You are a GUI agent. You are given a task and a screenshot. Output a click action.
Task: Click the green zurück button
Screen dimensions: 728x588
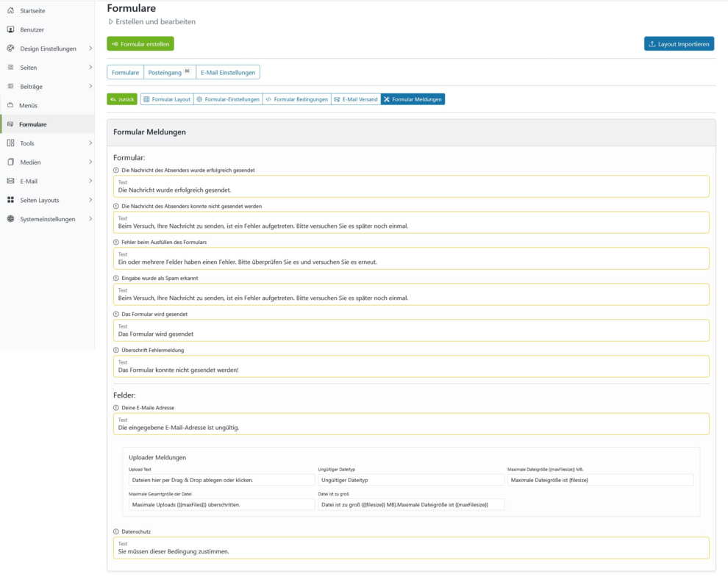[x=122, y=99]
